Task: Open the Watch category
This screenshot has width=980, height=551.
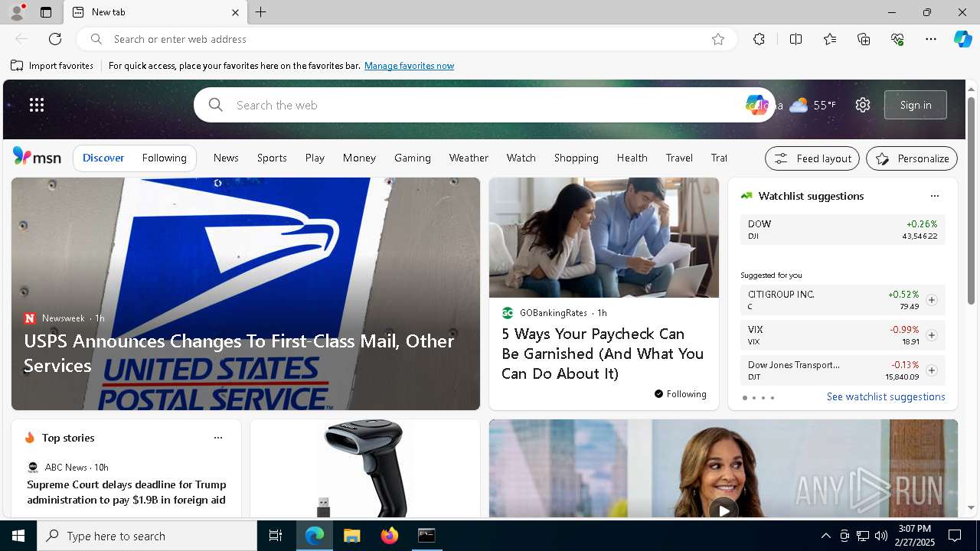Action: pyautogui.click(x=521, y=158)
